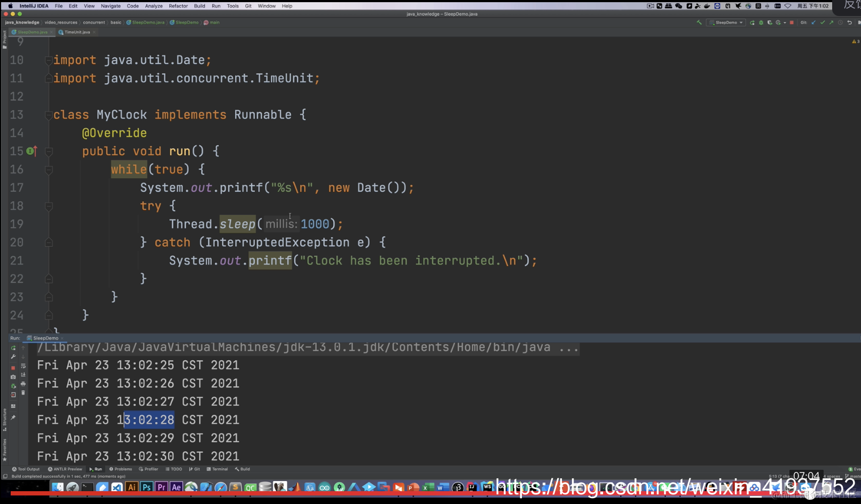Open Illustrator from the Dock
This screenshot has width=861, height=504.
[131, 487]
